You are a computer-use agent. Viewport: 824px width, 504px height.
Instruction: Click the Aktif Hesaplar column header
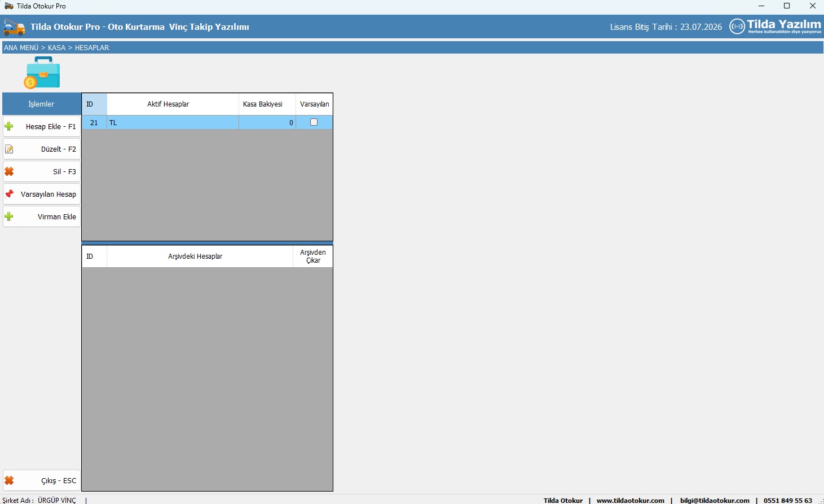click(168, 104)
